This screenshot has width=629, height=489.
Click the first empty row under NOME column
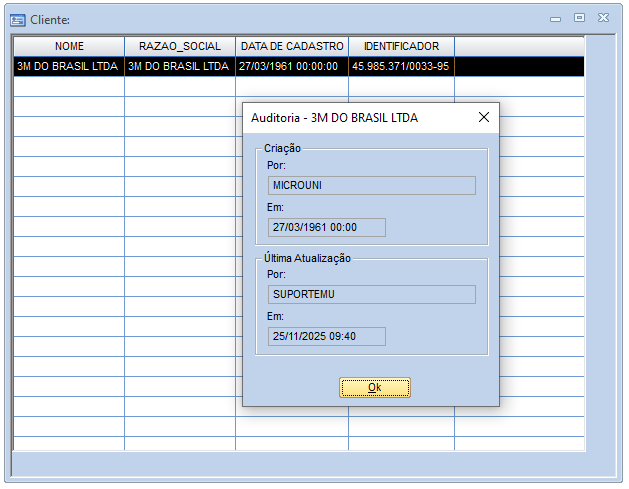pos(68,86)
